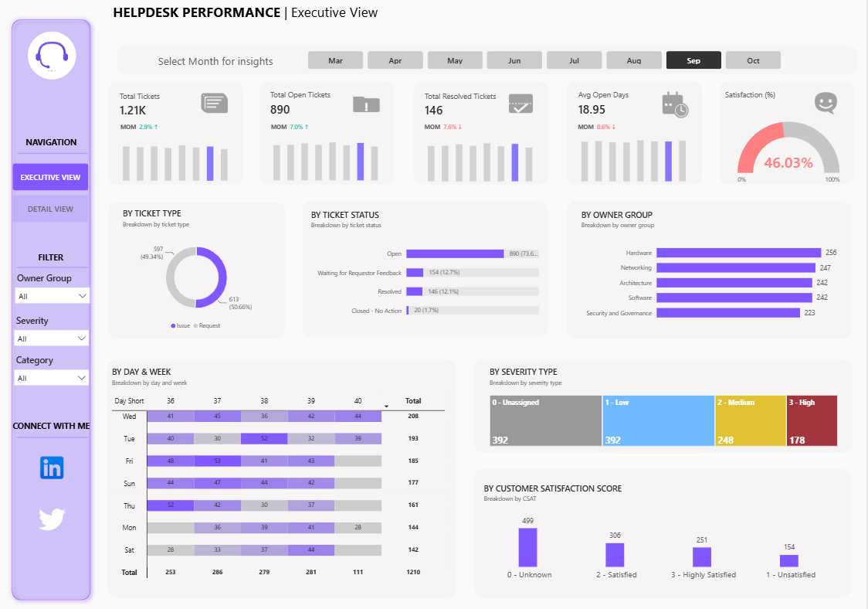The height and width of the screenshot is (609, 868).
Task: Select the Sep month button
Action: [693, 60]
